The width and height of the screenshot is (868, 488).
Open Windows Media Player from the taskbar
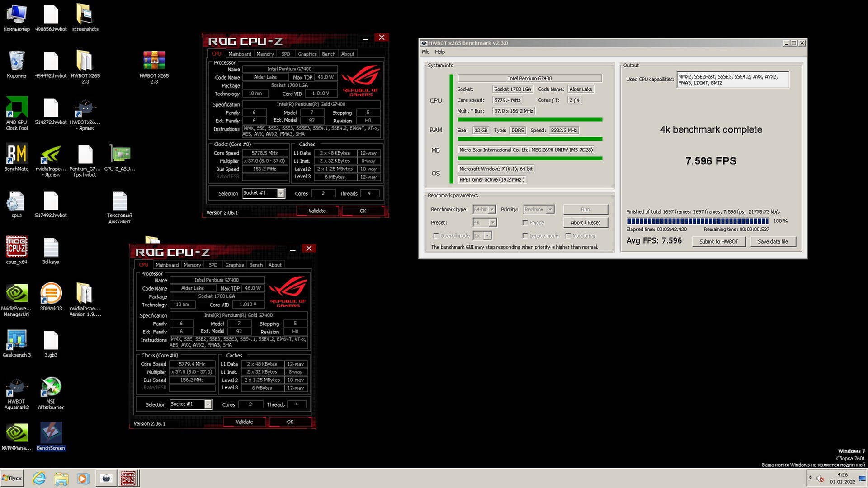tap(83, 478)
